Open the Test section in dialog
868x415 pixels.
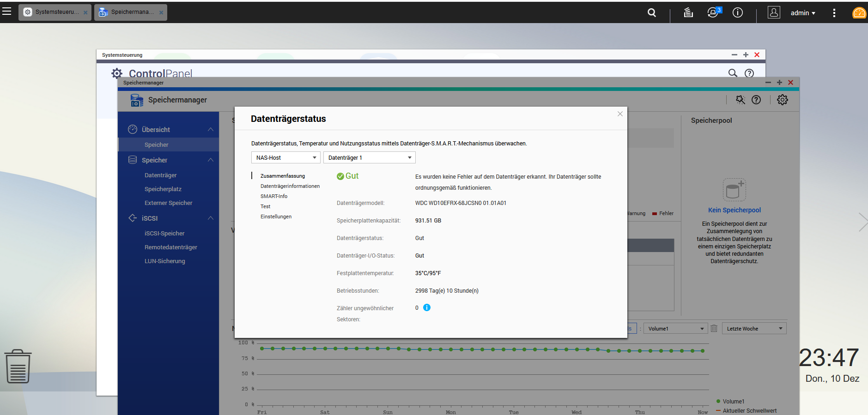(x=265, y=206)
